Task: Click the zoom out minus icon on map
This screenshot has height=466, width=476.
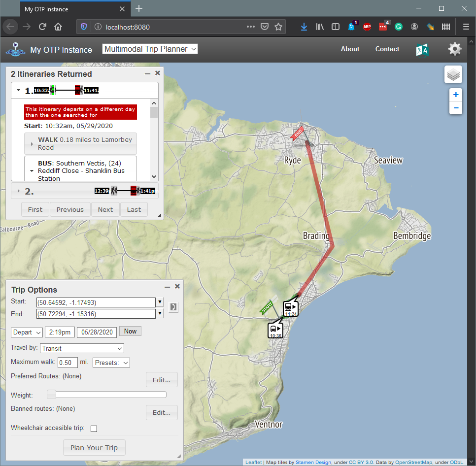Action: 455,108
